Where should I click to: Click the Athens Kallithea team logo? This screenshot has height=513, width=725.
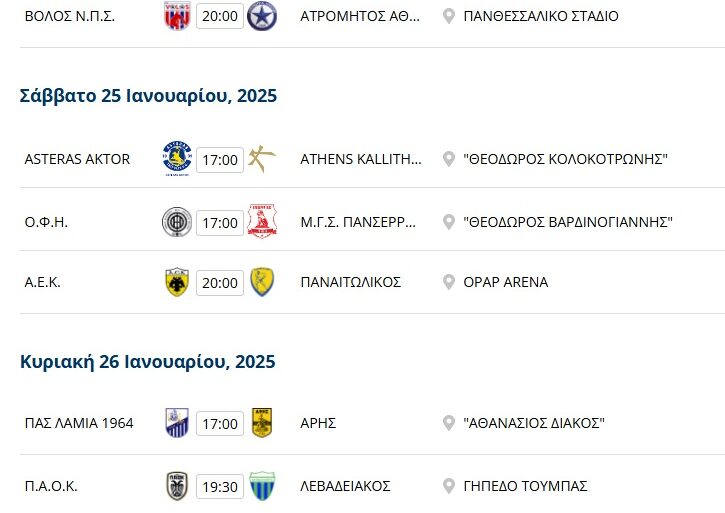[x=262, y=159]
